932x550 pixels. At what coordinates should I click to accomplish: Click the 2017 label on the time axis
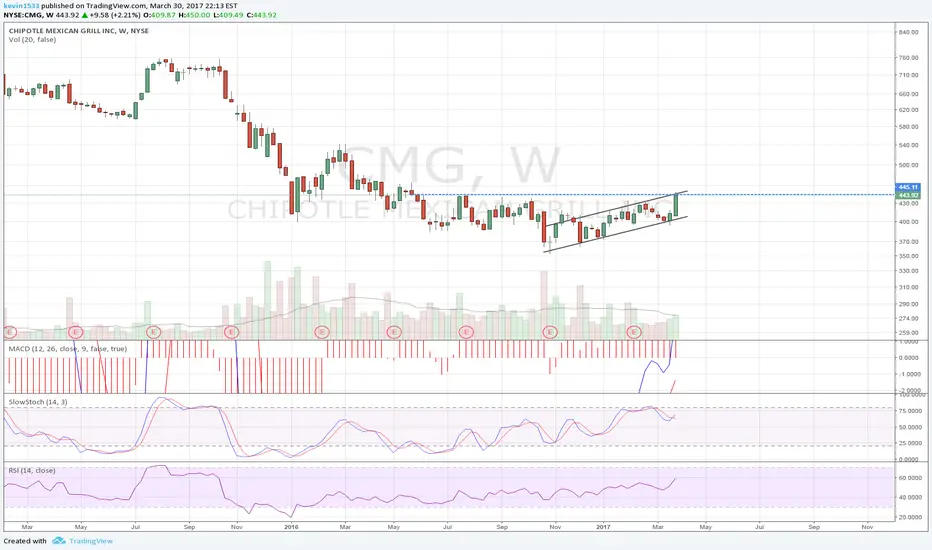click(603, 527)
